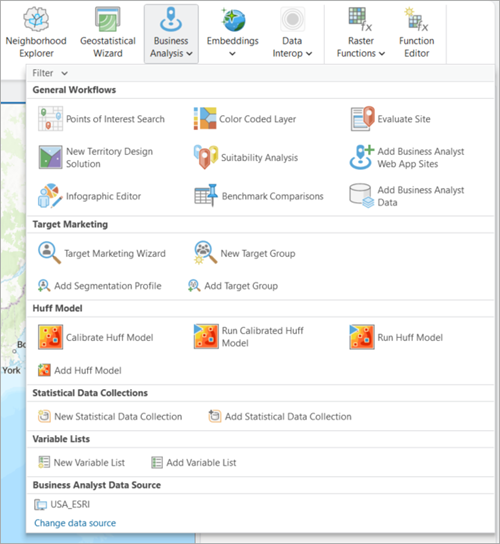Click the Add Huff Model label

88,371
